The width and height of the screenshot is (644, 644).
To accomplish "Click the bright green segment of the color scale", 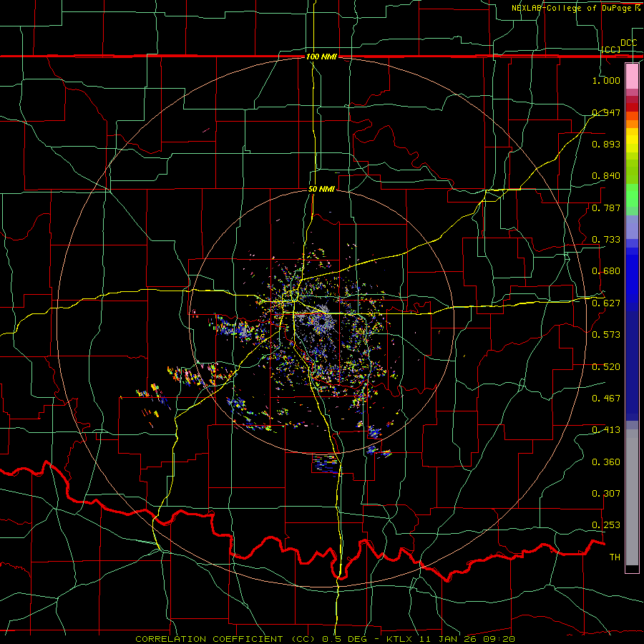I will [632, 195].
